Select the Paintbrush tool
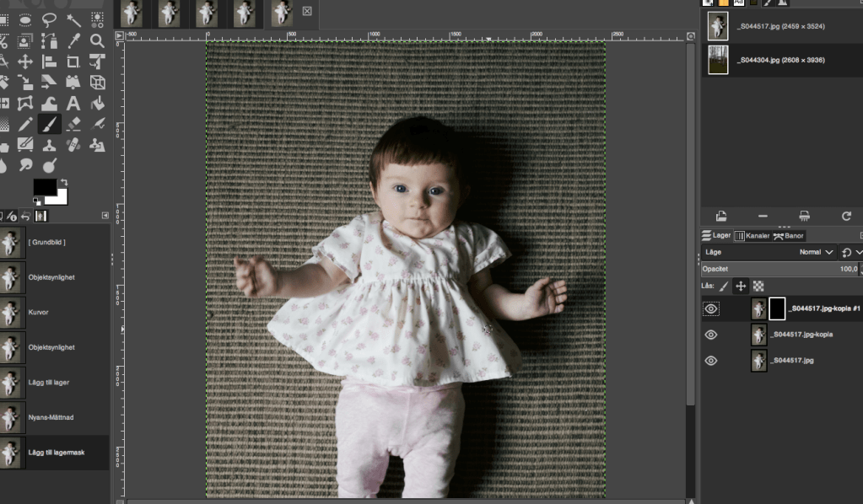 [x=50, y=125]
